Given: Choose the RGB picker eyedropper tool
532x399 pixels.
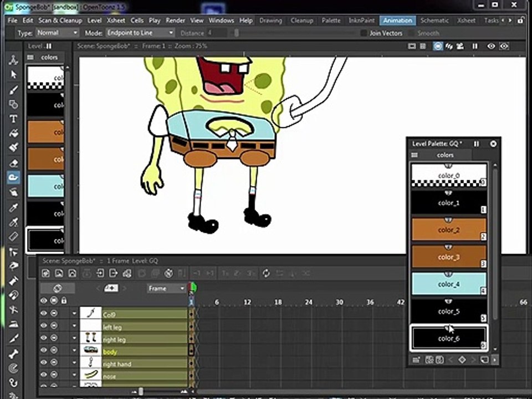Looking at the screenshot, I should point(13,222).
